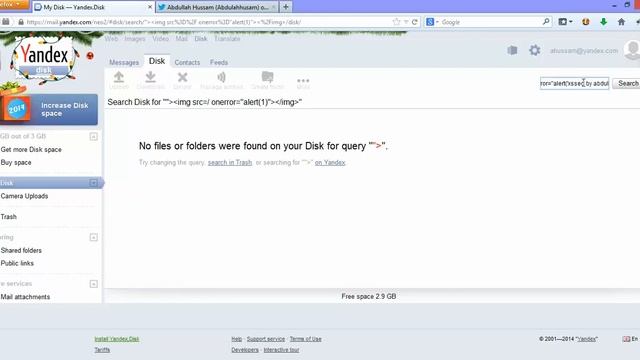Image resolution: width=640 pixels, height=360 pixels.
Task: Click the orange add-on icon in Firefox toolbar
Action: tap(586, 22)
